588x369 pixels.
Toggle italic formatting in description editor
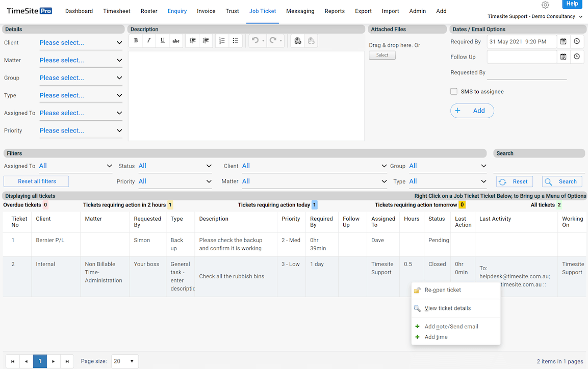pos(149,40)
